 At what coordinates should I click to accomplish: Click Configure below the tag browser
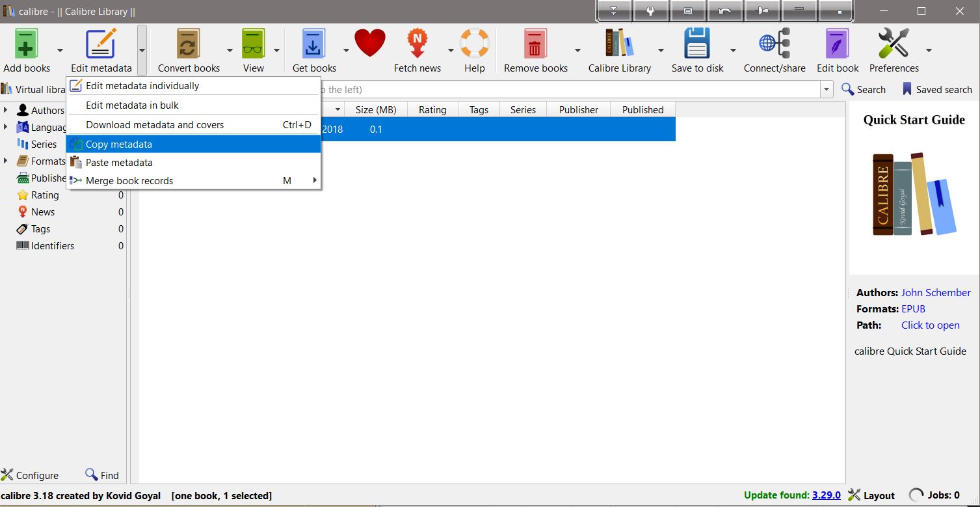point(30,475)
